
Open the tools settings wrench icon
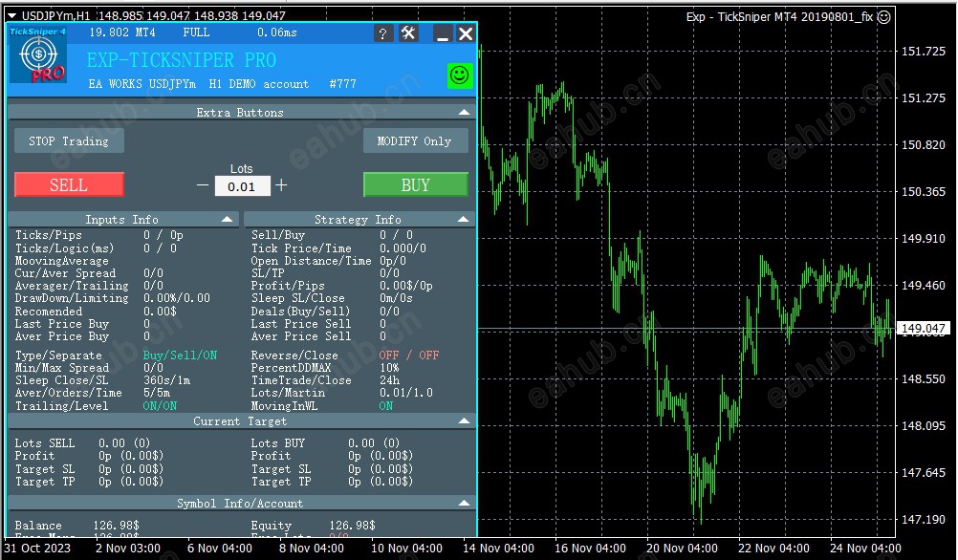pyautogui.click(x=408, y=33)
